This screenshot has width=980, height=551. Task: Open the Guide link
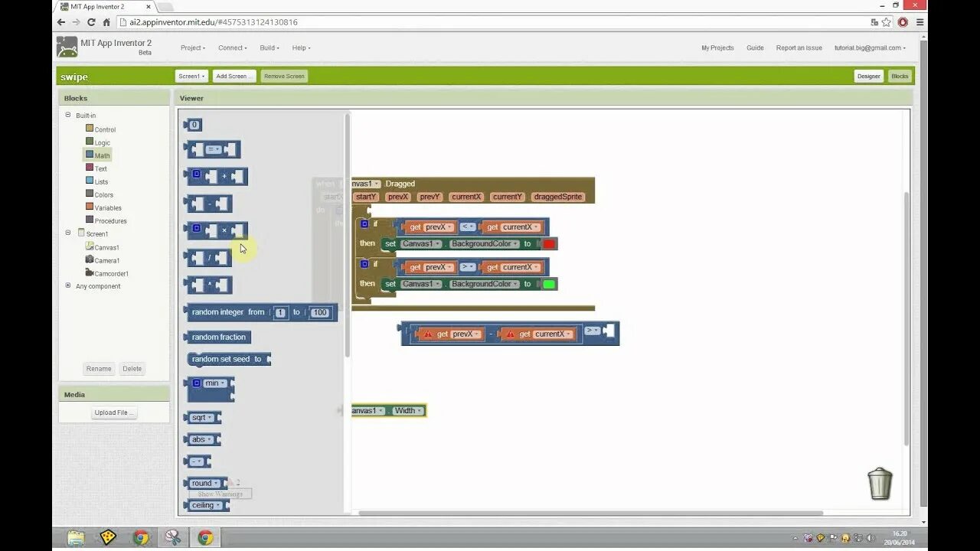click(755, 47)
